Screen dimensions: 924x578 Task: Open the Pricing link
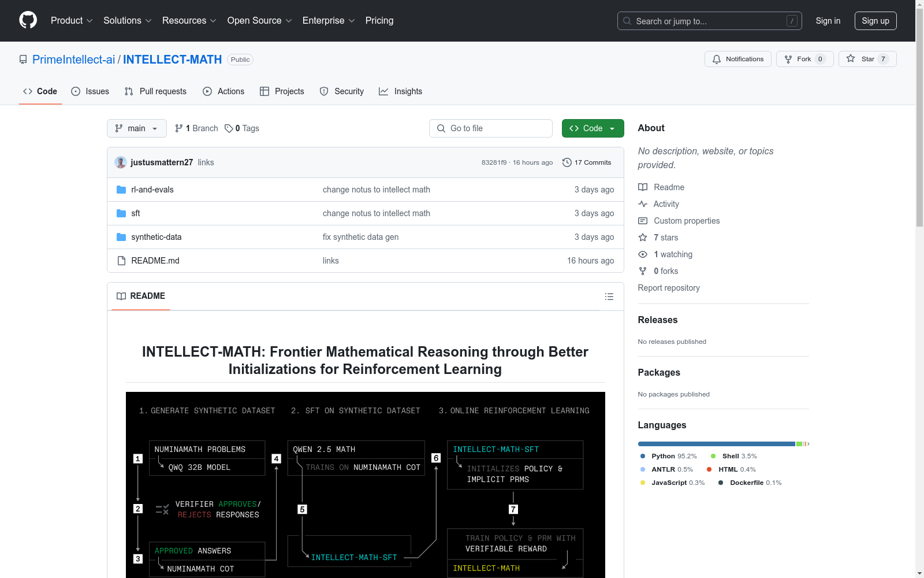coord(379,21)
